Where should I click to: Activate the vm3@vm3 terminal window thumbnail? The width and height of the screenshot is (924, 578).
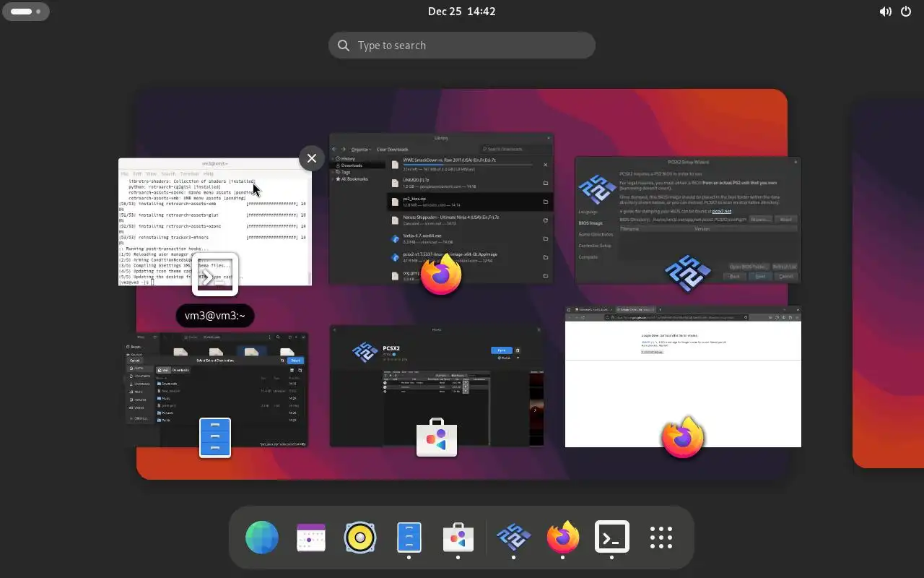[215, 222]
